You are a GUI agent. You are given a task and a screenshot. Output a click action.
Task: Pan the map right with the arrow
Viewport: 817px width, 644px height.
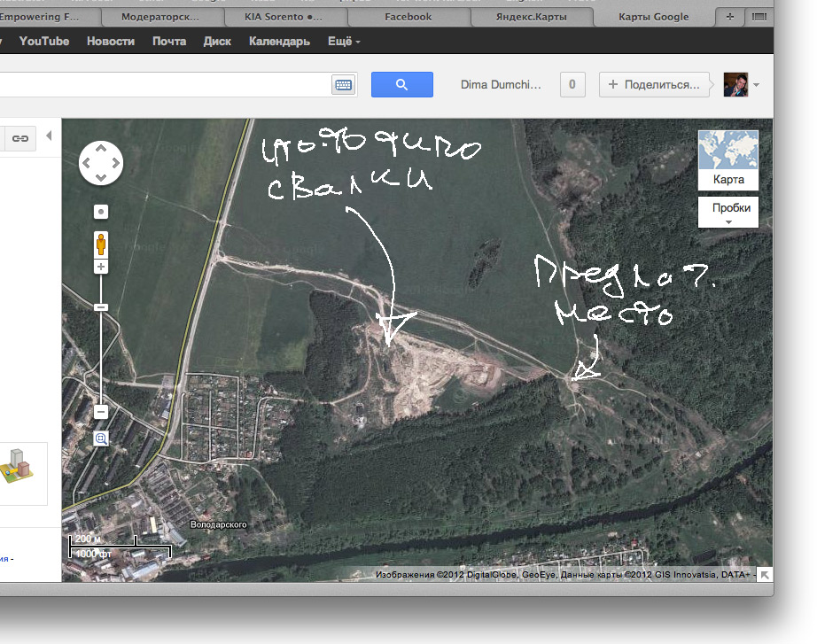click(x=115, y=163)
